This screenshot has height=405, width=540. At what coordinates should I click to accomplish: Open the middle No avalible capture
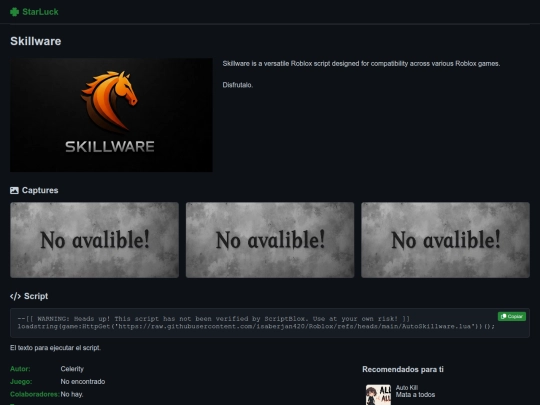[270, 240]
